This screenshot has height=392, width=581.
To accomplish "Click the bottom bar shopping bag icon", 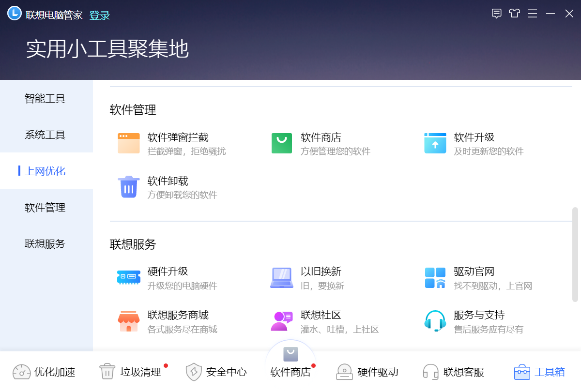I will pos(290,354).
